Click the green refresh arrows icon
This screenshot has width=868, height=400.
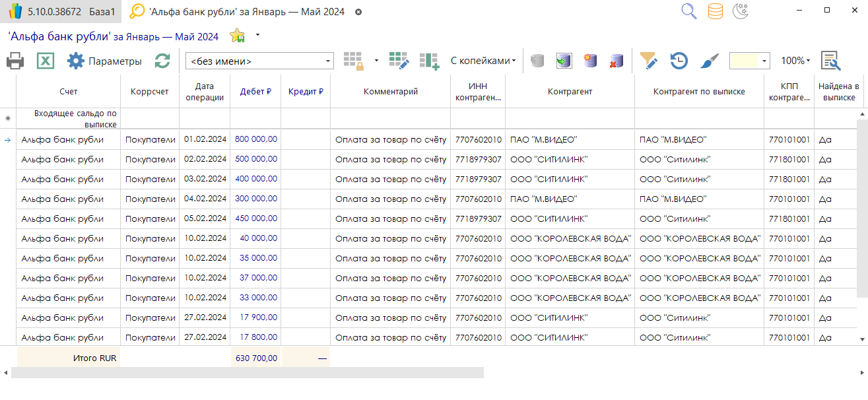162,61
